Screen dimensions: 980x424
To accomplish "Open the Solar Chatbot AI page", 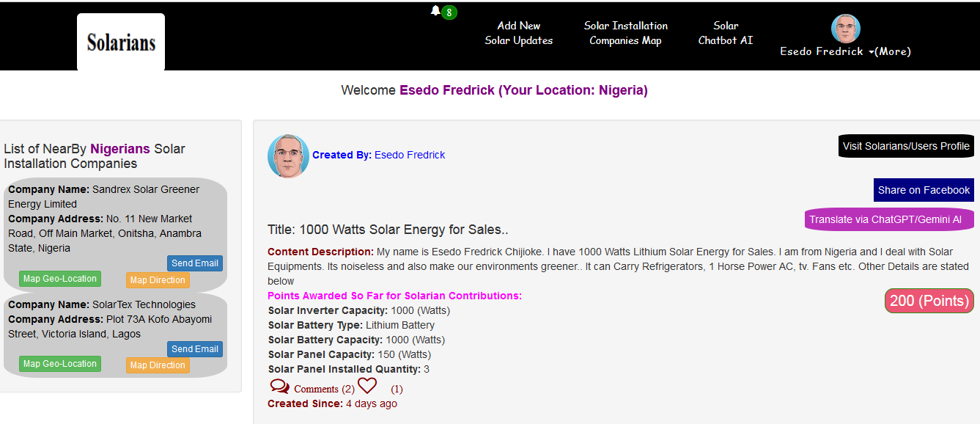I will 725,33.
